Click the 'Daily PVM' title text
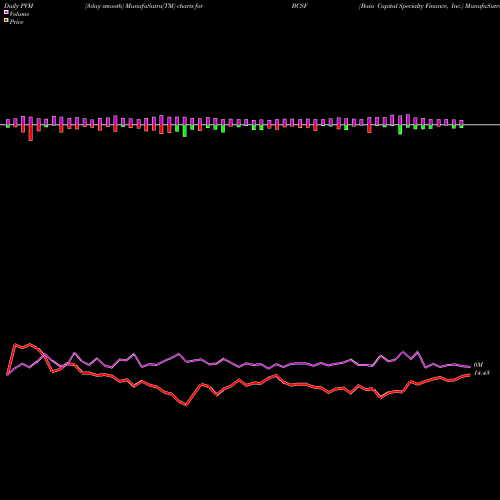 click(x=19, y=6)
